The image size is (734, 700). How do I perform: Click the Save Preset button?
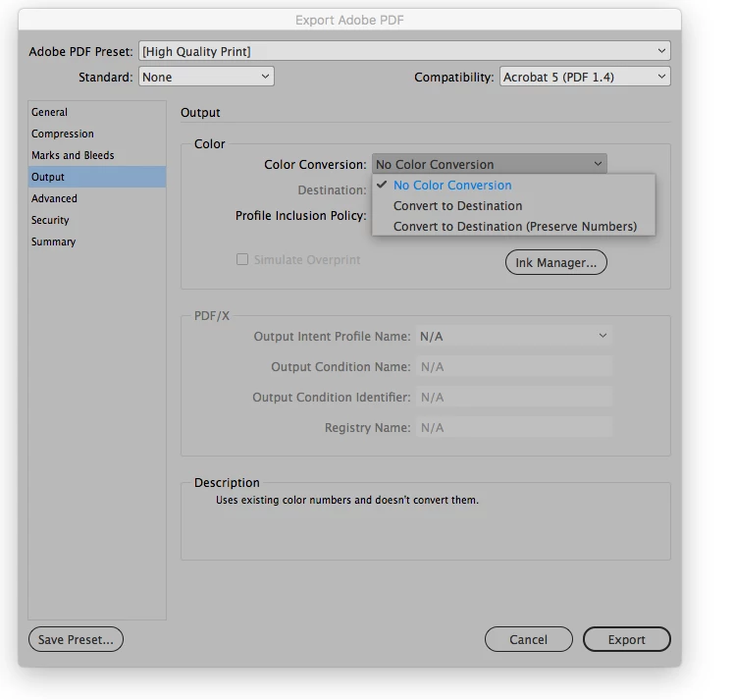pos(76,639)
